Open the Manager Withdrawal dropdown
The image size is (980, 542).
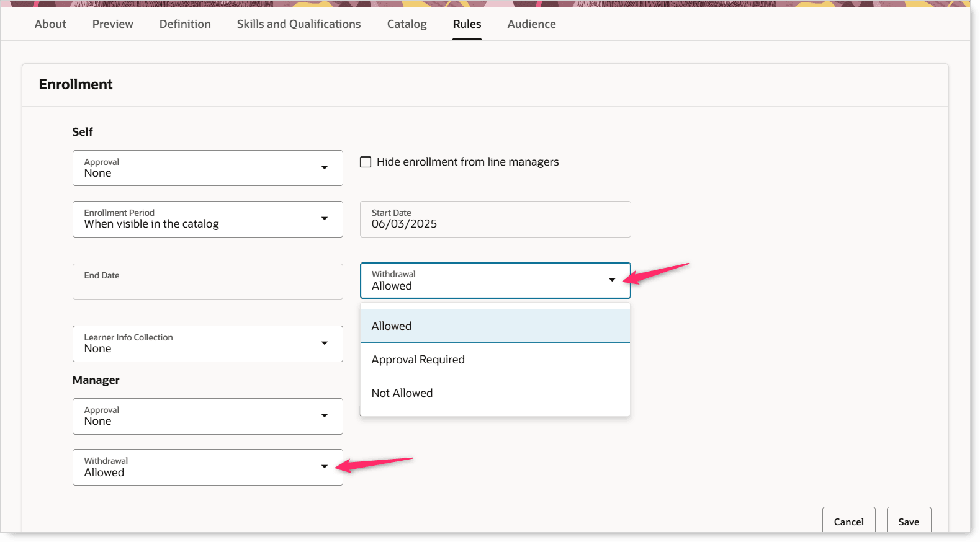[x=208, y=467]
